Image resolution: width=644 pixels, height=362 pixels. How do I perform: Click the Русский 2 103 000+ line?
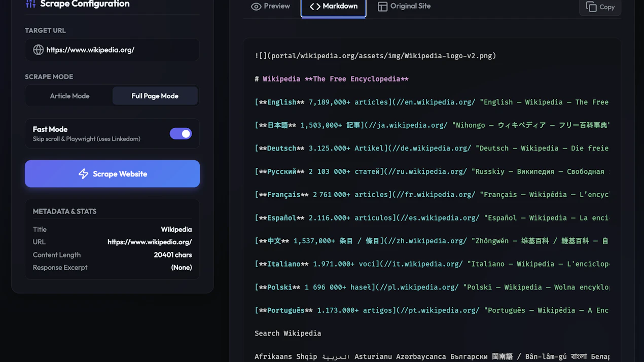(x=430, y=171)
